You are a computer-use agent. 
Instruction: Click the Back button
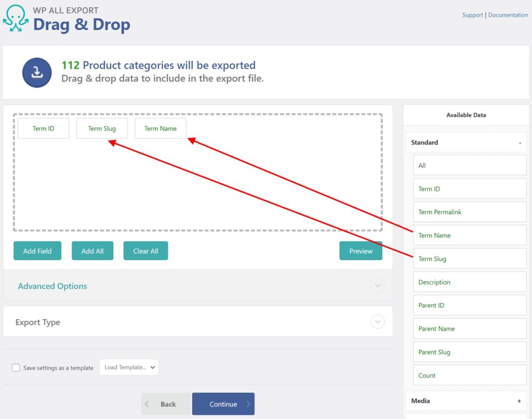[165, 404]
